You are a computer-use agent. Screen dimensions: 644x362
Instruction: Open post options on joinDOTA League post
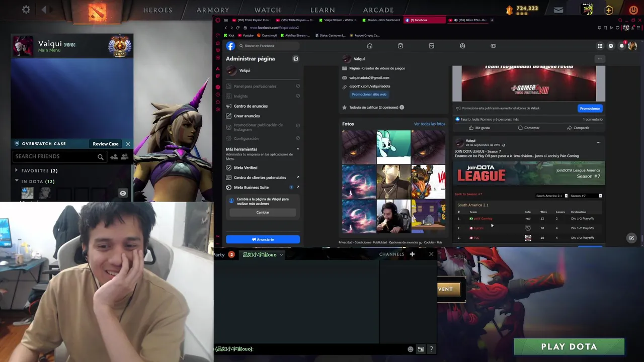pyautogui.click(x=598, y=142)
